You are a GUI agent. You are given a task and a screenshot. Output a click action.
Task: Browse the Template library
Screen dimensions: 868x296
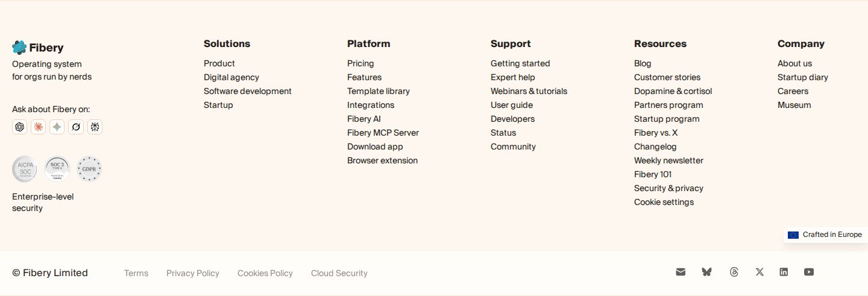coord(379,91)
